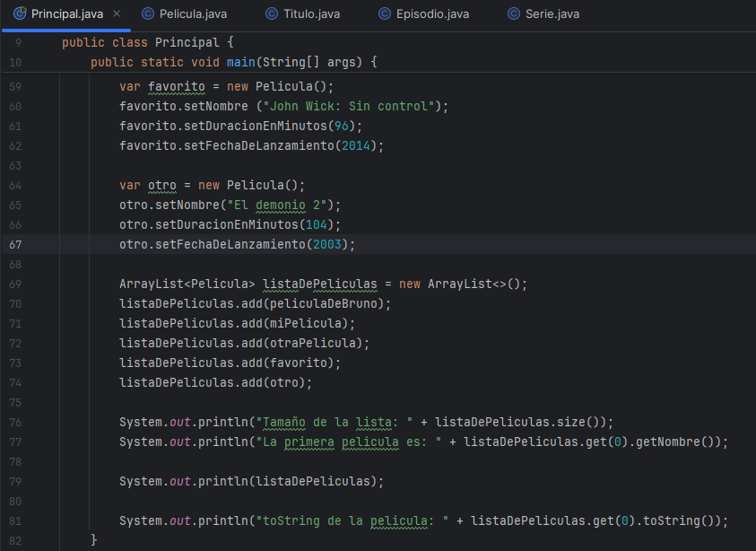Click line number 67 in the gutter
756x551 pixels.
15,244
